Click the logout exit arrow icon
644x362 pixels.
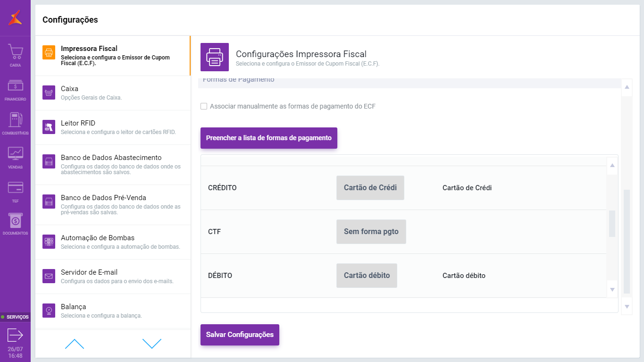[15, 335]
